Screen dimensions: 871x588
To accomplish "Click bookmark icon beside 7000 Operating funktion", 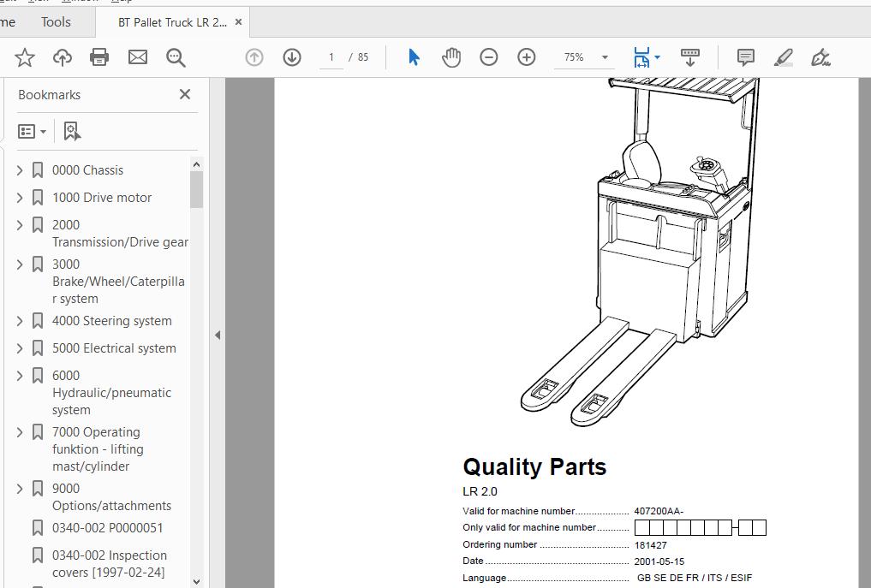I will point(38,432).
